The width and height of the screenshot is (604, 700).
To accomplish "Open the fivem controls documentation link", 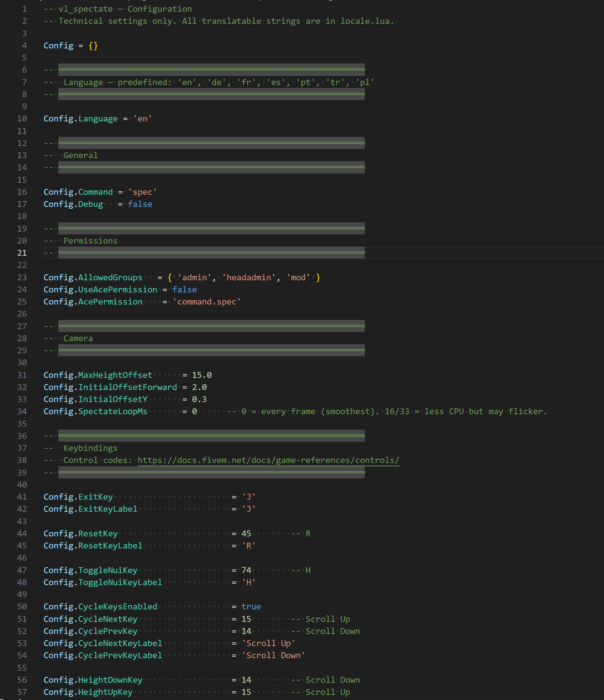I will point(268,460).
